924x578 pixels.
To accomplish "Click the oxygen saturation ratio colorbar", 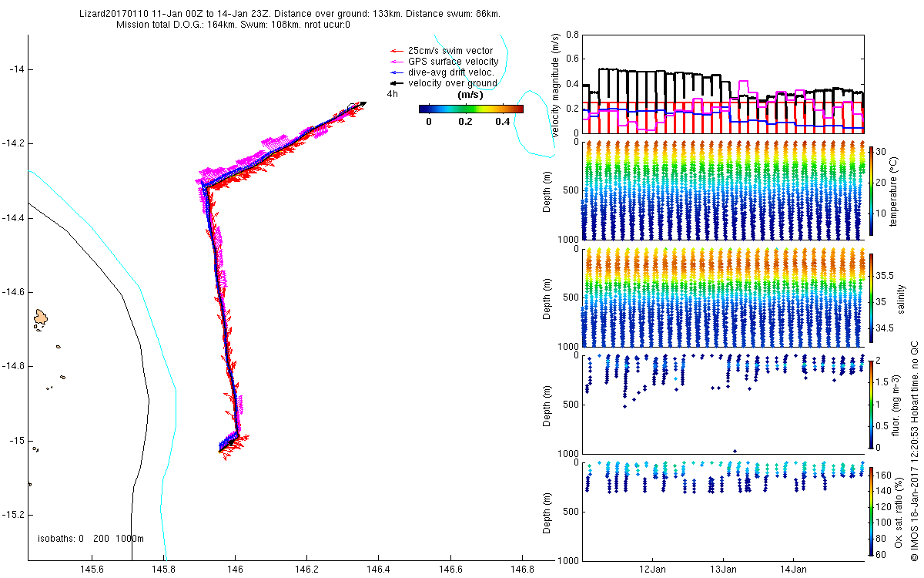I will pyautogui.click(x=872, y=510).
